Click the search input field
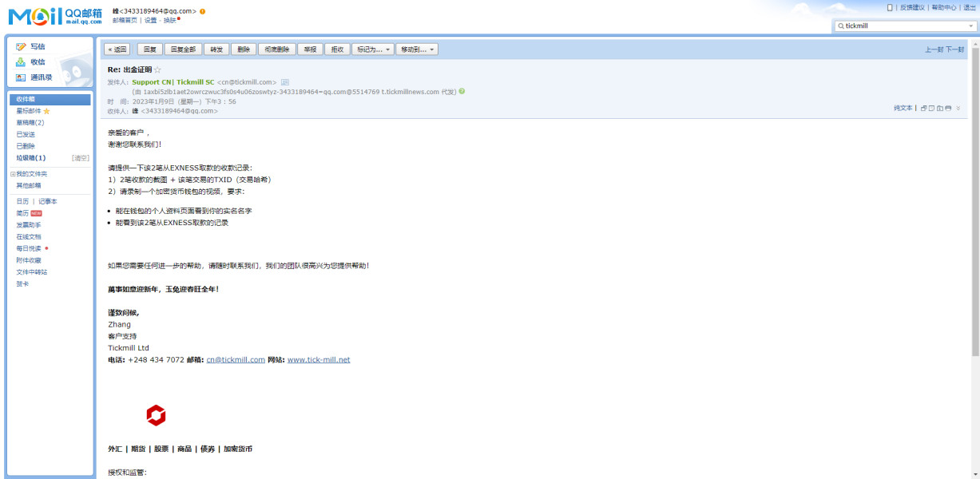The height and width of the screenshot is (479, 980). (906, 26)
